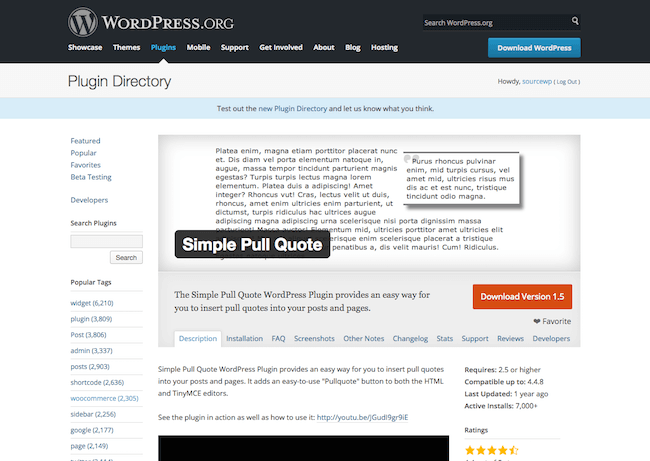Click the WordPress logo icon

[x=83, y=22]
